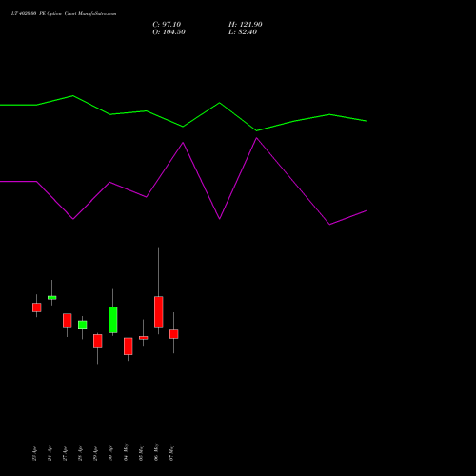Click the open value O: 104.50
The height and width of the screenshot is (476, 476).
pyautogui.click(x=169, y=32)
